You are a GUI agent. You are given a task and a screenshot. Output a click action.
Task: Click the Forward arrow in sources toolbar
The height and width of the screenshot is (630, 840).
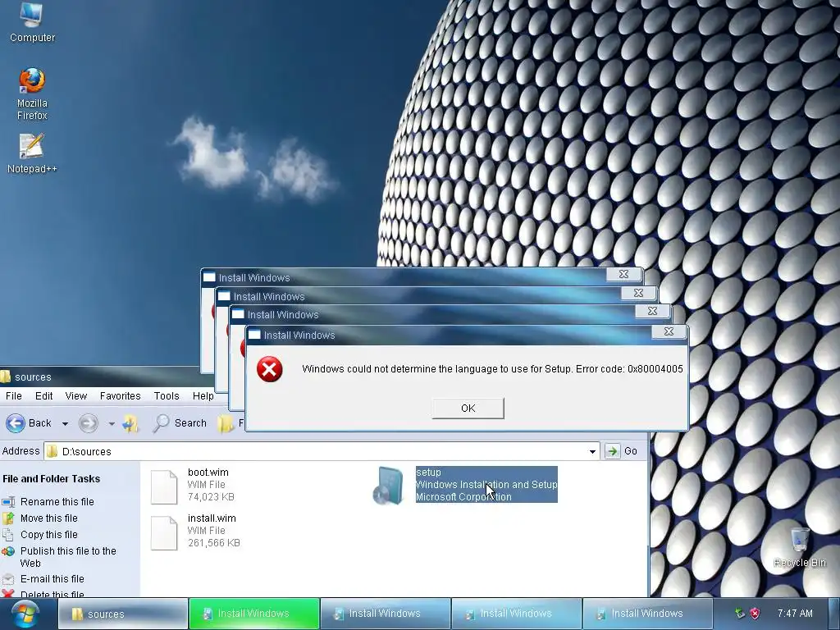pyautogui.click(x=89, y=423)
